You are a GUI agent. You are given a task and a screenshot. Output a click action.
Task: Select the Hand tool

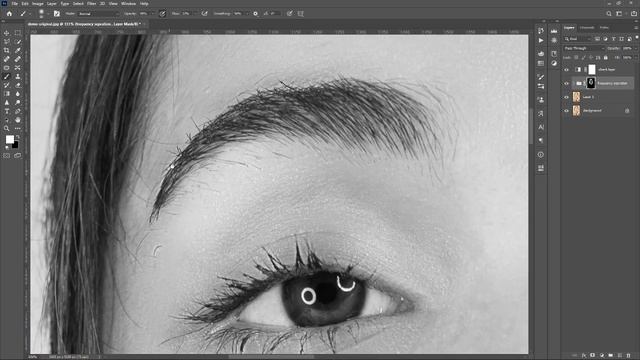click(18, 120)
